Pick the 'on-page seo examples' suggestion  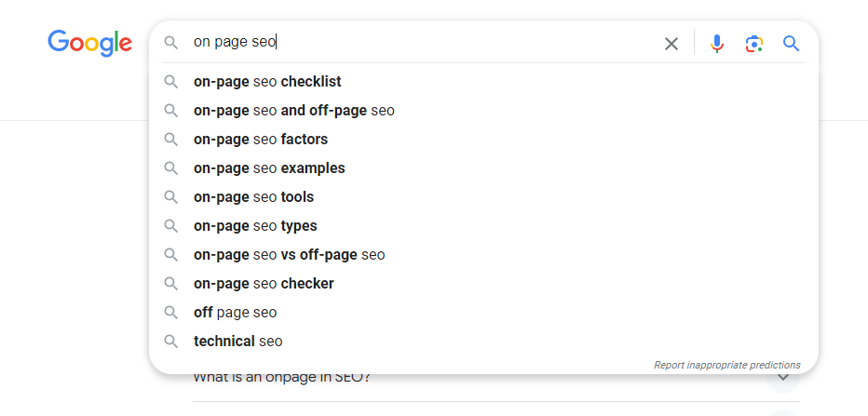click(269, 168)
